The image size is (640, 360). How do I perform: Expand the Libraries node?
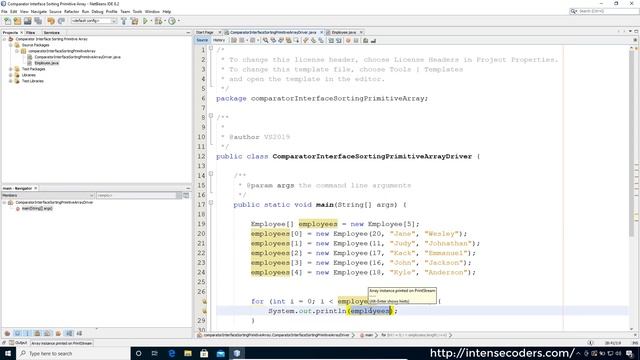[x=11, y=75]
